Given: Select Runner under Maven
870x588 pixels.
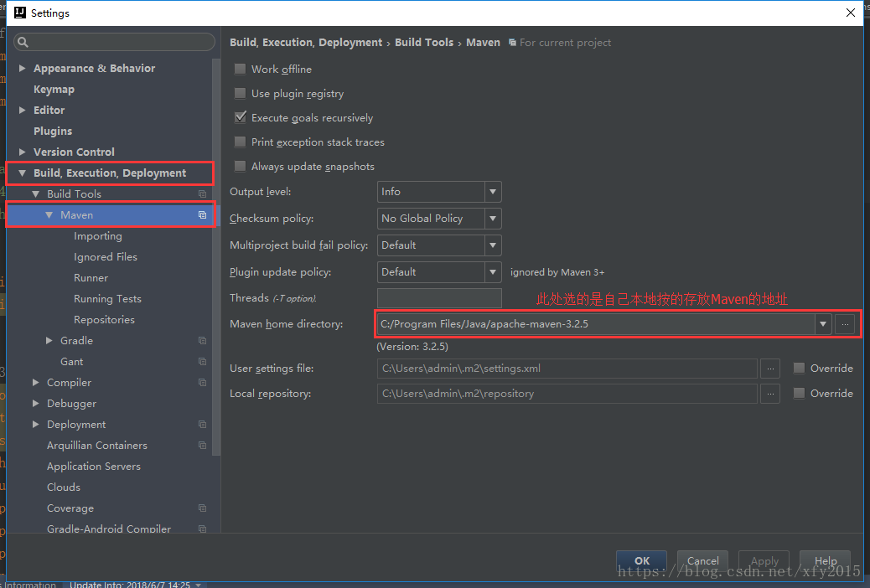Looking at the screenshot, I should [x=91, y=278].
